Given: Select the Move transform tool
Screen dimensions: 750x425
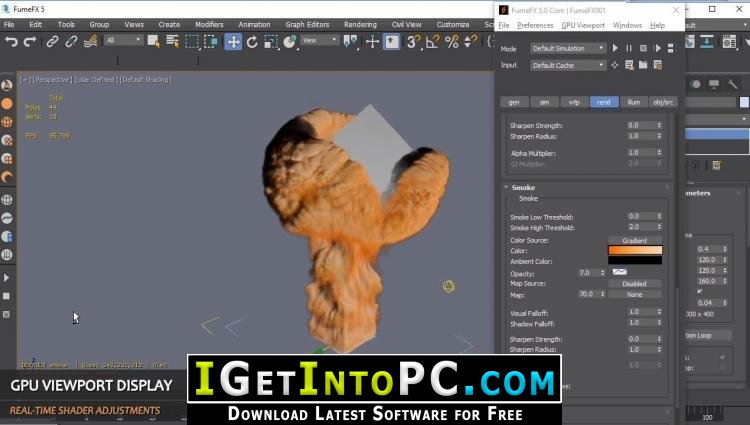Looking at the screenshot, I should click(233, 42).
